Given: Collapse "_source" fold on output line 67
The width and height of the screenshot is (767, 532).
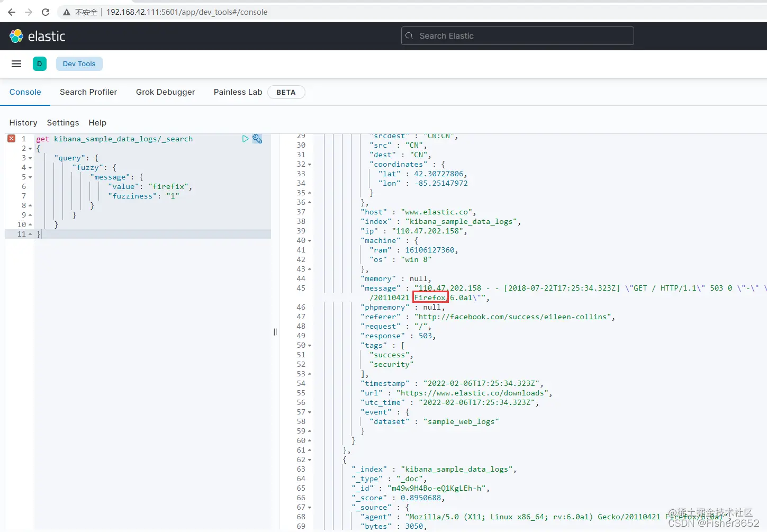Looking at the screenshot, I should (310, 508).
